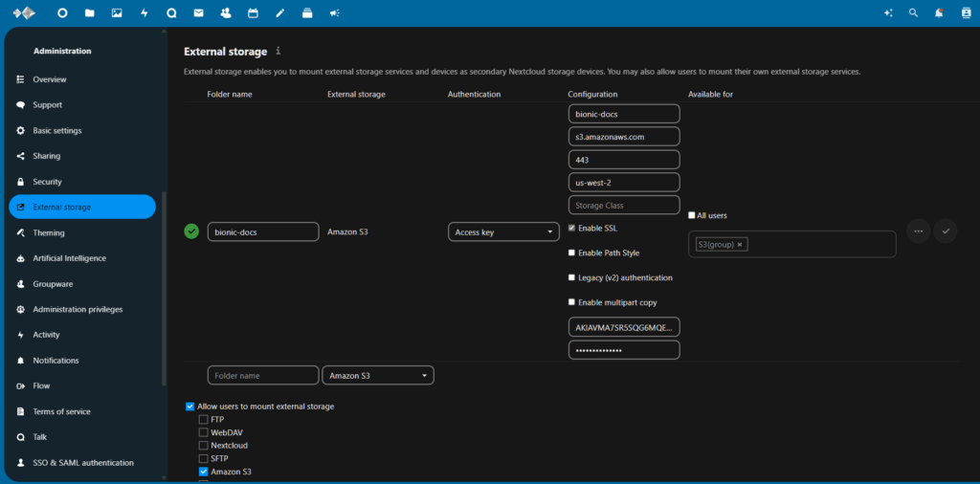Toggle the Enable SSL checkbox
This screenshot has width=980, height=484.
pyautogui.click(x=571, y=228)
